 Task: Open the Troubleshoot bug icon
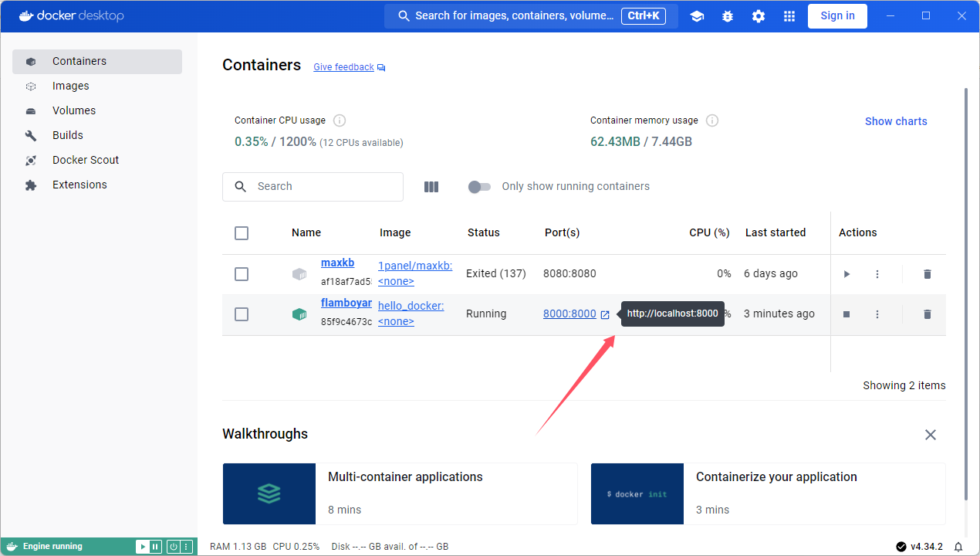[x=728, y=16]
